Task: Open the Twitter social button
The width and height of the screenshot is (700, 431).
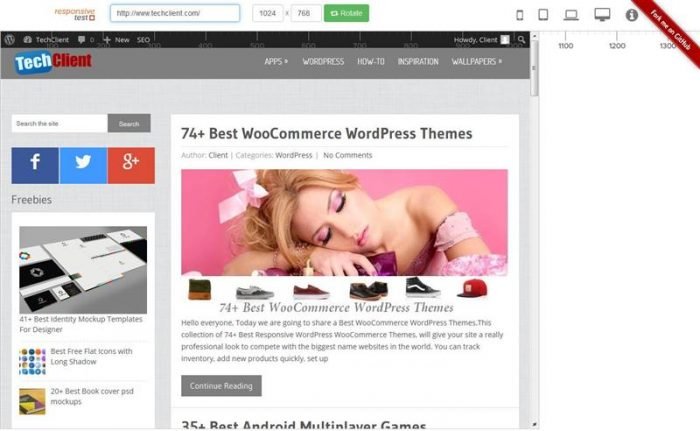Action: (x=83, y=166)
